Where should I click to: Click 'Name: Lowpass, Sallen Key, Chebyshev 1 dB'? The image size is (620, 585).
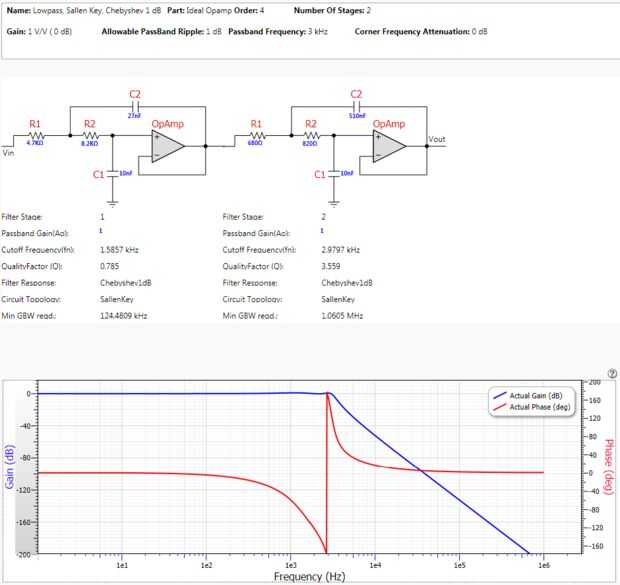pyautogui.click(x=84, y=11)
